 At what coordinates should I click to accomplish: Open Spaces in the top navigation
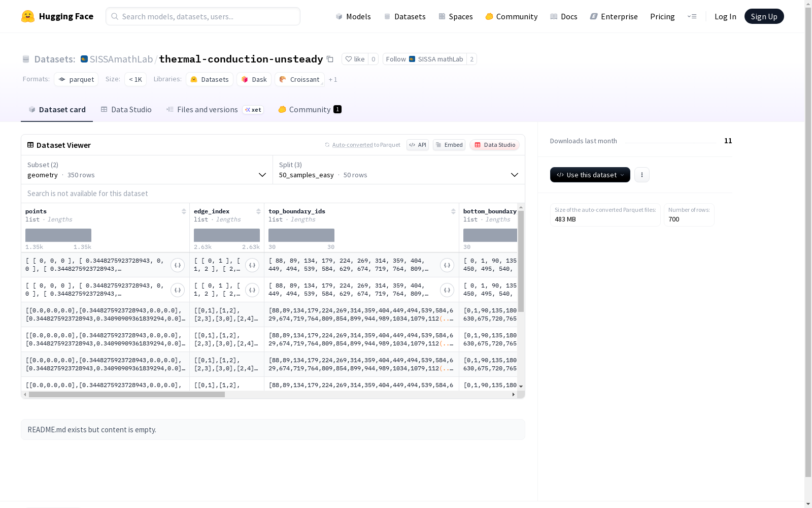click(455, 16)
